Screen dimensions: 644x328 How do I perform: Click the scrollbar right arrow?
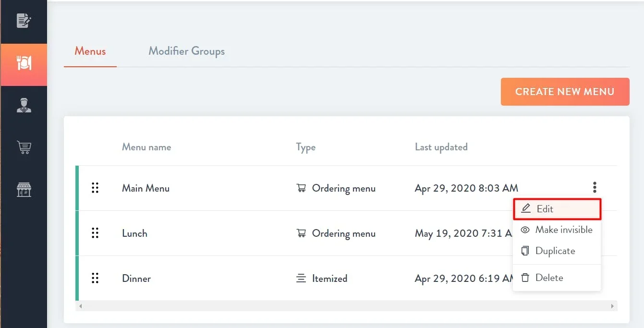[612, 306]
